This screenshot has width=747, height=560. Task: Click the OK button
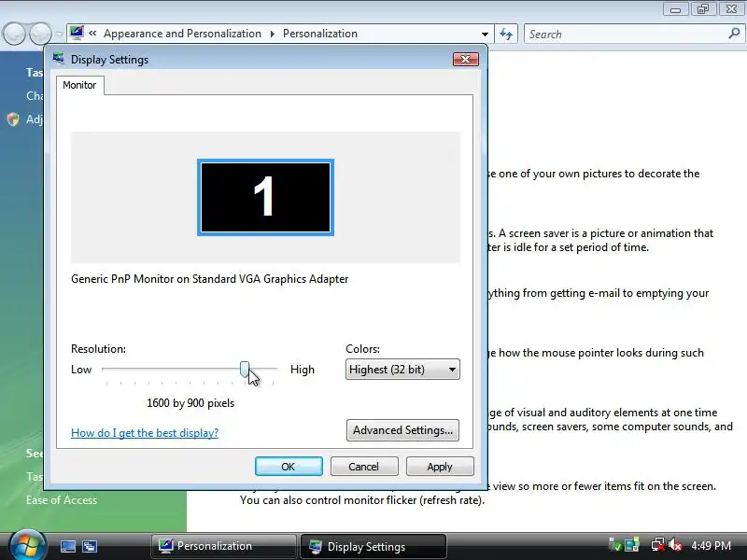[x=289, y=466]
